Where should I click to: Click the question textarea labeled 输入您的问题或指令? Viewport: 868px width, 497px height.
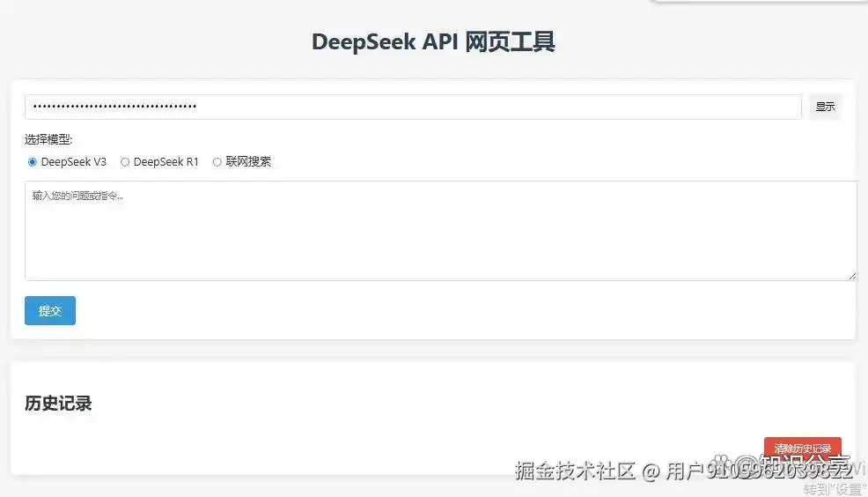click(x=441, y=231)
